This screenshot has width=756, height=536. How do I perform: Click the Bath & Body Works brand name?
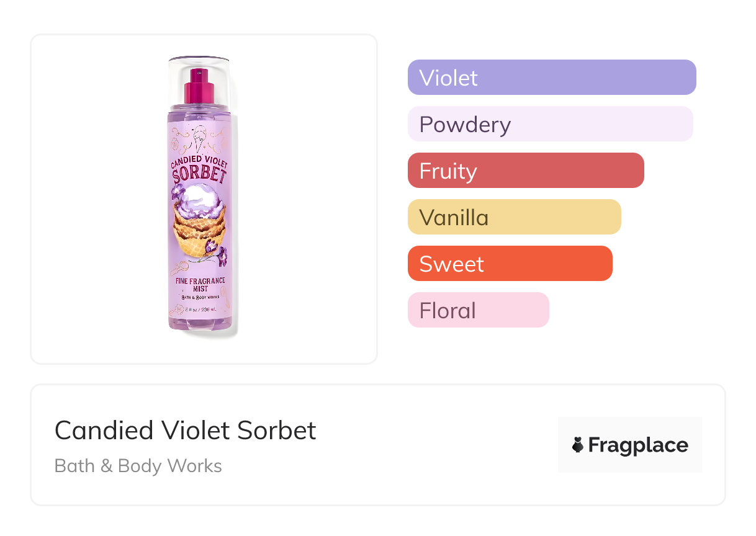138,465
